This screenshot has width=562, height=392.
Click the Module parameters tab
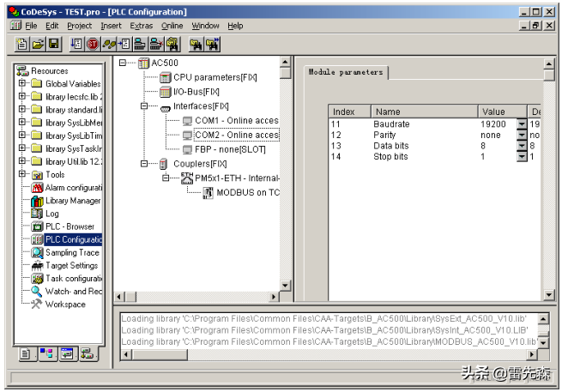[x=345, y=73]
